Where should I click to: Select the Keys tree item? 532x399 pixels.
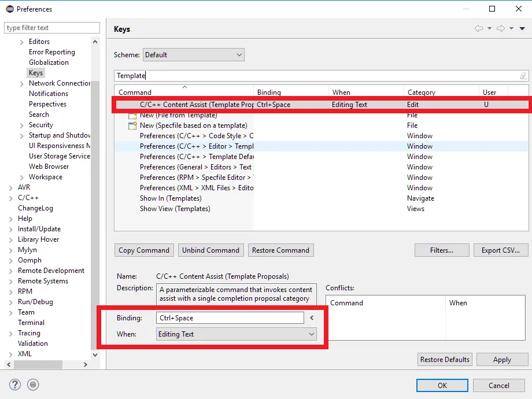tap(36, 73)
